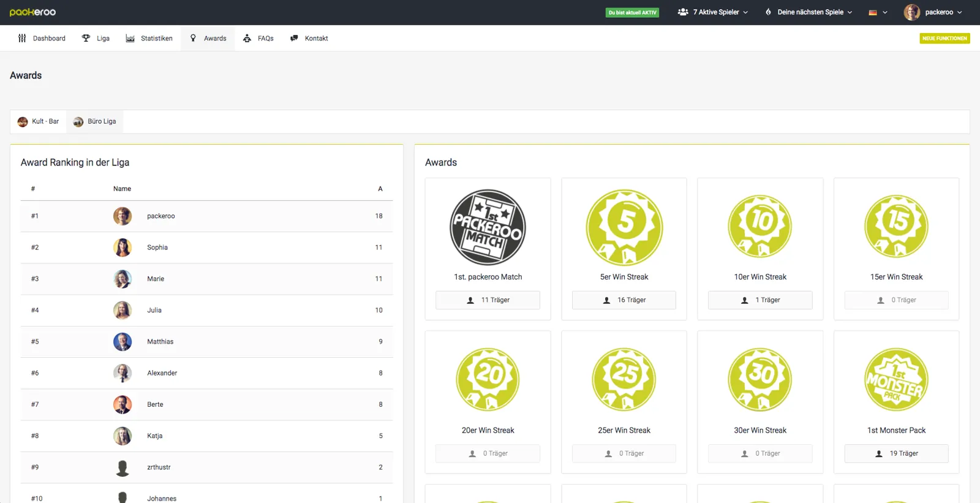The image size is (980, 503).
Task: Click the packeroo user avatar in header
Action: (912, 12)
